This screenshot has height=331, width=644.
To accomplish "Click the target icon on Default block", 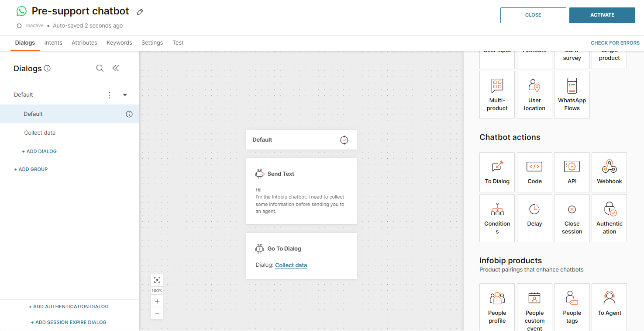I will [x=344, y=140].
